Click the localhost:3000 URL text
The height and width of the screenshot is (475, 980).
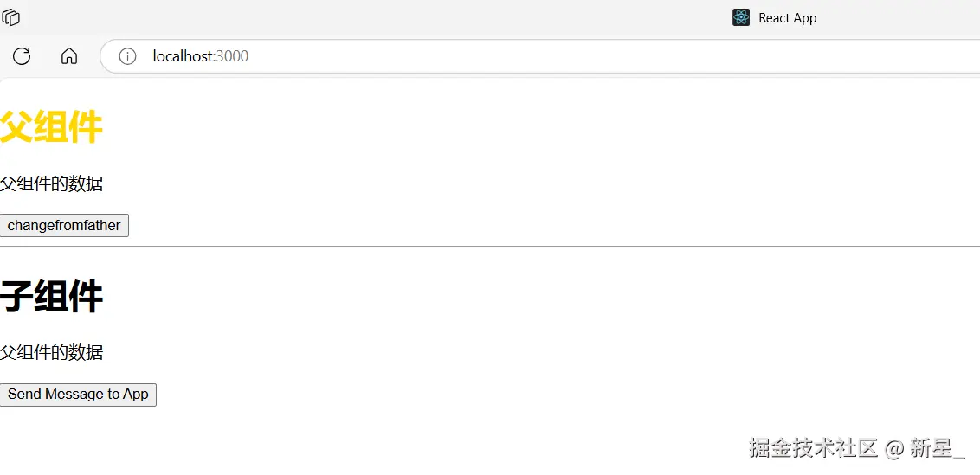[x=201, y=56]
